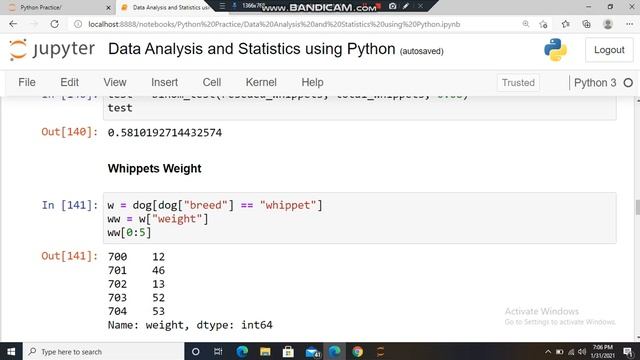Open the notification center icon
The height and width of the screenshot is (360, 640).
click(x=628, y=351)
